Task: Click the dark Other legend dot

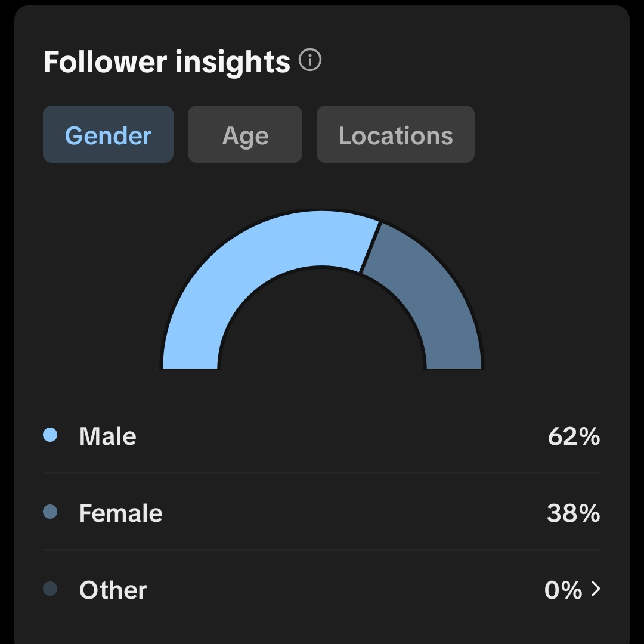Action: [50, 589]
